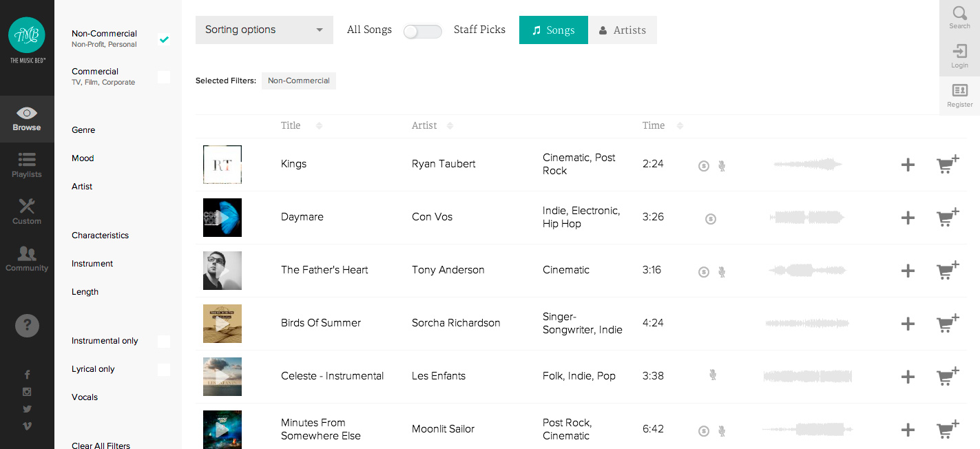Toggle All Songs / Staff Picks switch

422,31
